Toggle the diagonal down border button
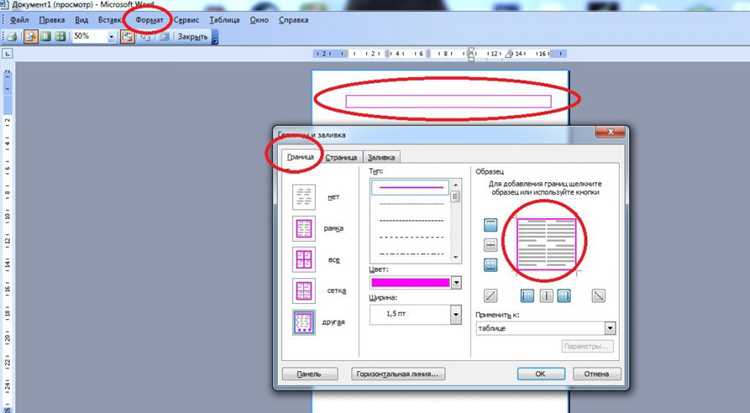 click(598, 296)
